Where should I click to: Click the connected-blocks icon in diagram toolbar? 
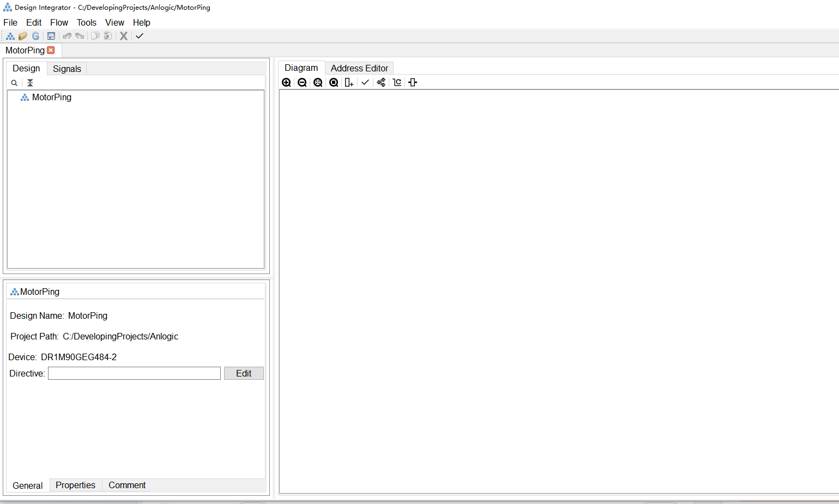pyautogui.click(x=381, y=82)
